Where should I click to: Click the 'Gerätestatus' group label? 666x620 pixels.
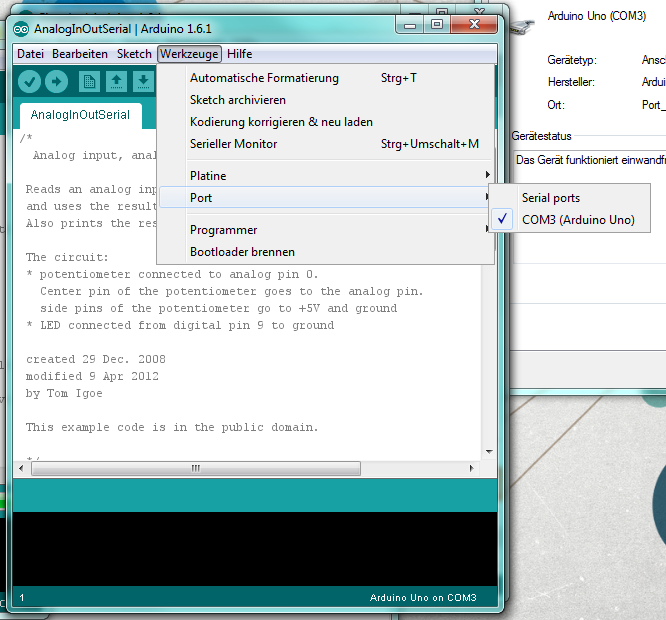pos(542,136)
